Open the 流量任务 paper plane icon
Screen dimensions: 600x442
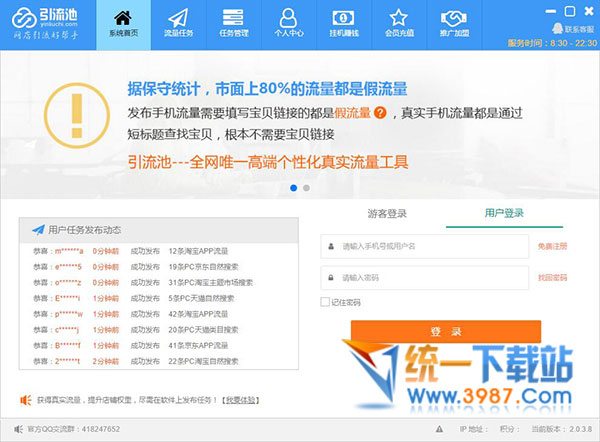click(x=178, y=18)
